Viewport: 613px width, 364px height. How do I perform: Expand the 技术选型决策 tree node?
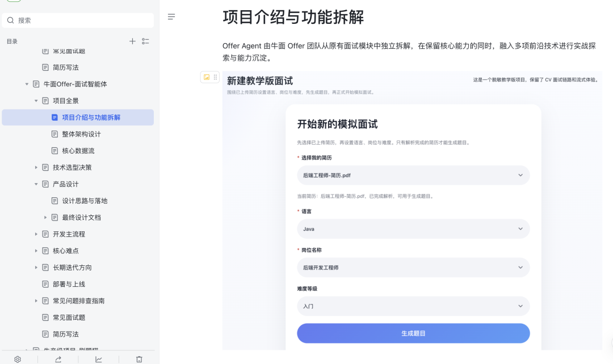(x=36, y=168)
